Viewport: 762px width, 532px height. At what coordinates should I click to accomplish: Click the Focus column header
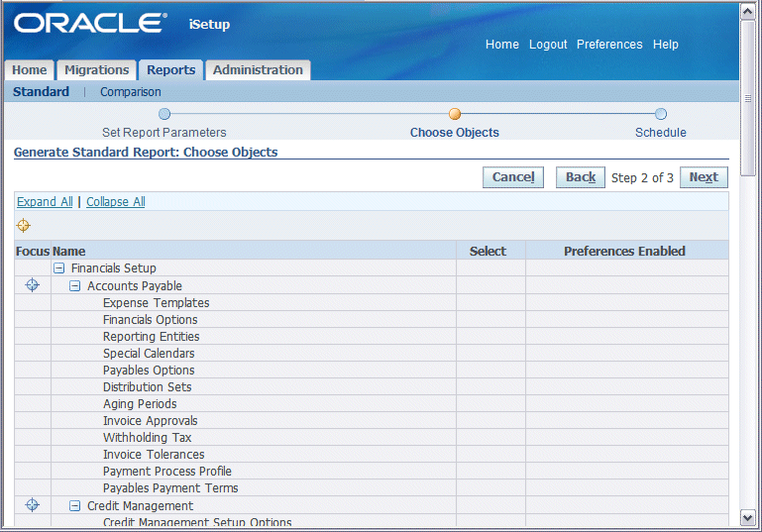click(33, 252)
